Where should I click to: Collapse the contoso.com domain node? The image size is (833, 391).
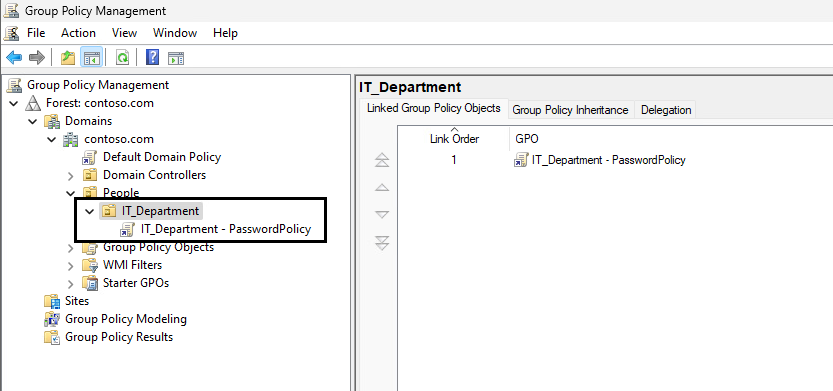click(x=52, y=139)
